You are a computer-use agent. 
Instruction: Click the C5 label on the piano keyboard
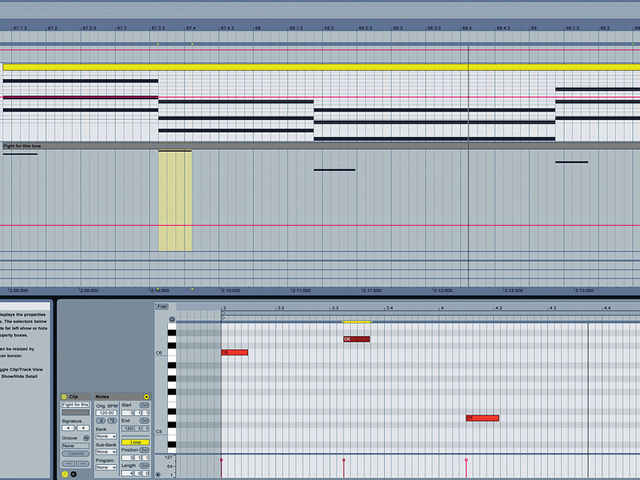coord(159,431)
